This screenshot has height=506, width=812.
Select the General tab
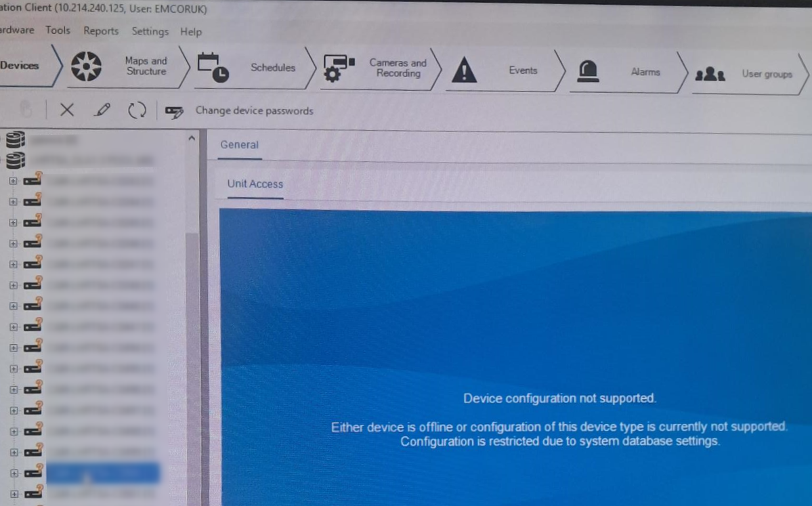[x=238, y=144]
